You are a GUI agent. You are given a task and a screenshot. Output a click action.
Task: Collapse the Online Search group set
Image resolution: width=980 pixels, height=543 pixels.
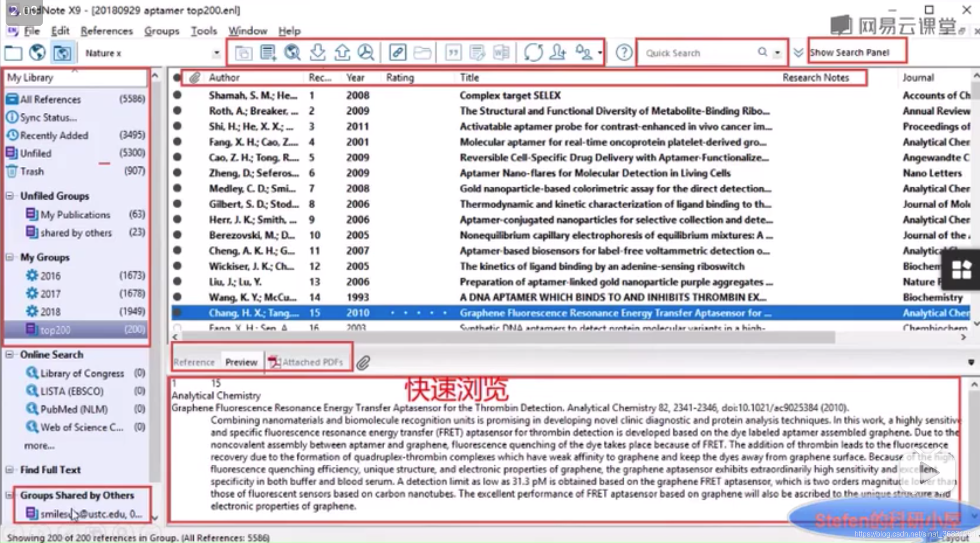coord(10,354)
